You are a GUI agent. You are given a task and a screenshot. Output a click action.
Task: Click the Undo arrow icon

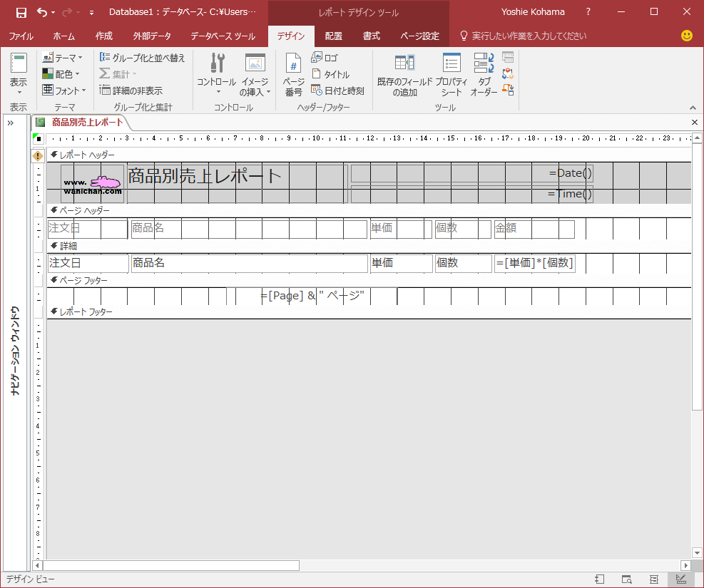[x=42, y=12]
